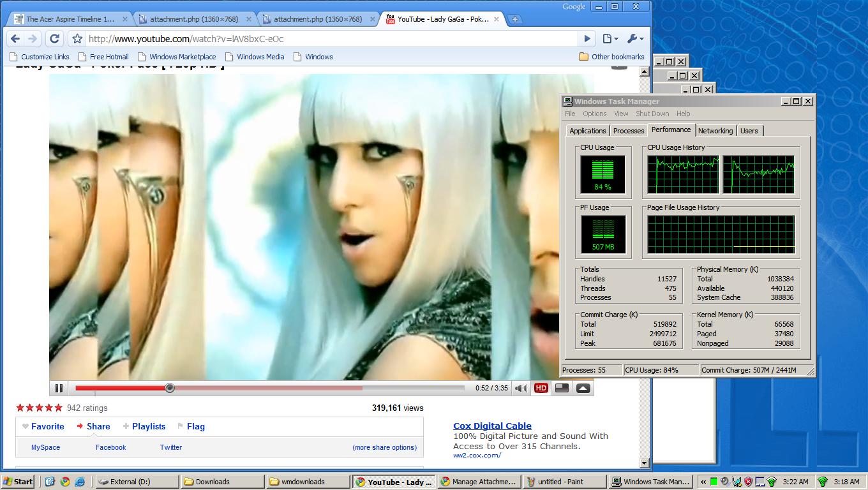Pause the YouTube video
Screen dimensions: 868x490
tap(59, 388)
